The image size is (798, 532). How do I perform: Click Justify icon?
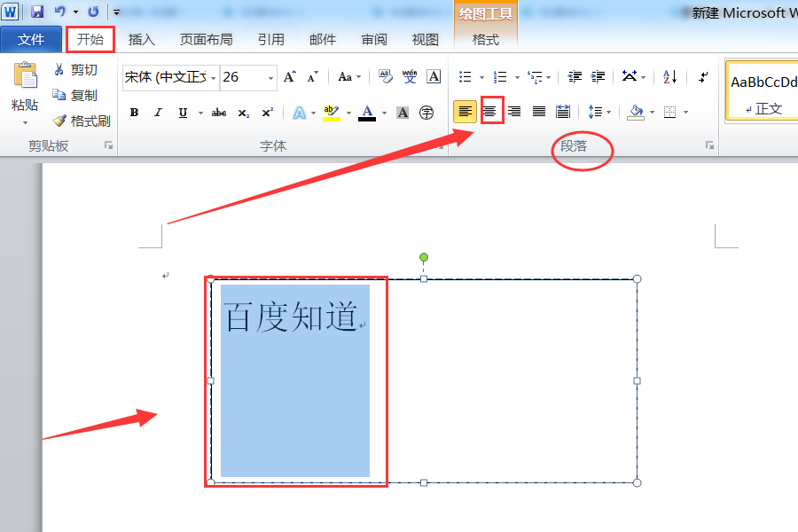pos(538,112)
